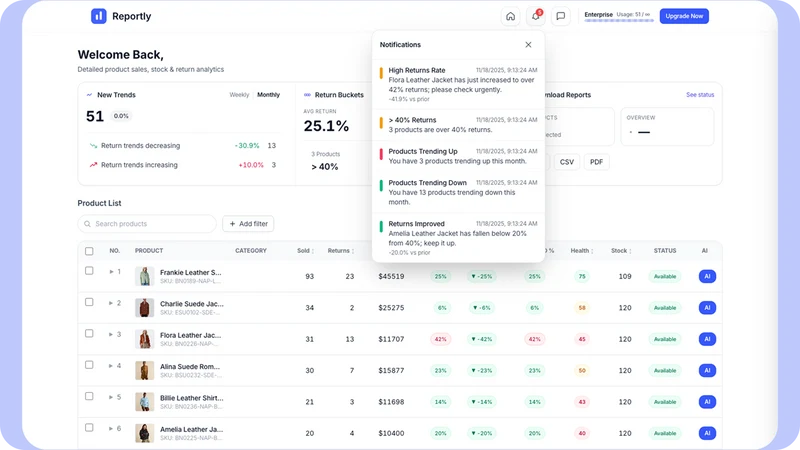Click the Health score 75 badge

click(582, 277)
